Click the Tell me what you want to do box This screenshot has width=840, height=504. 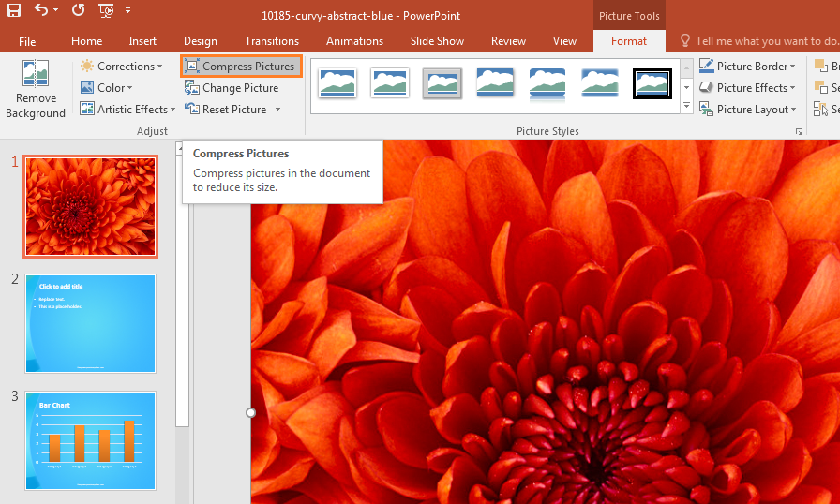point(758,41)
